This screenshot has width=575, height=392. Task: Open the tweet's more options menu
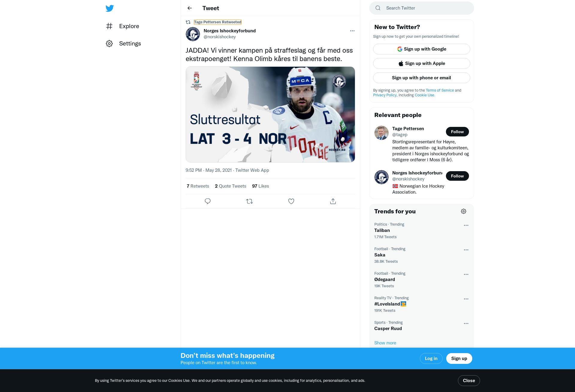click(352, 31)
